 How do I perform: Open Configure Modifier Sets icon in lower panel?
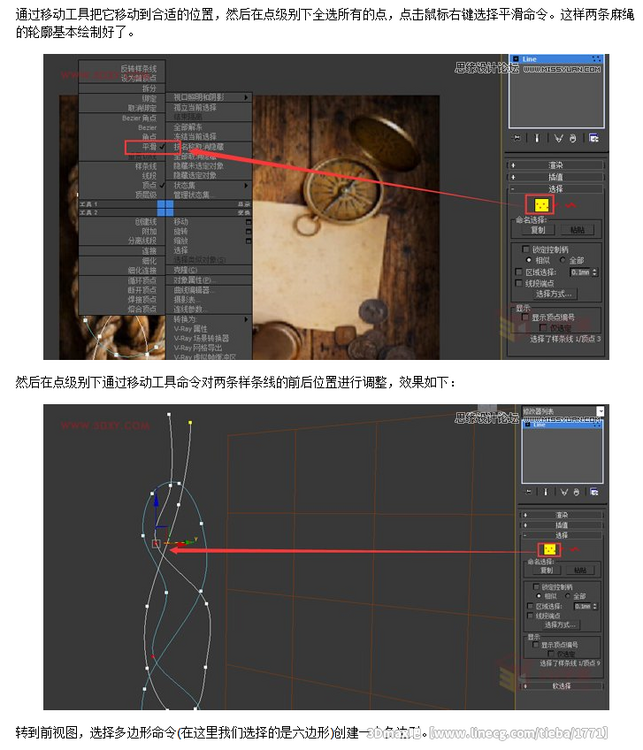tap(593, 493)
